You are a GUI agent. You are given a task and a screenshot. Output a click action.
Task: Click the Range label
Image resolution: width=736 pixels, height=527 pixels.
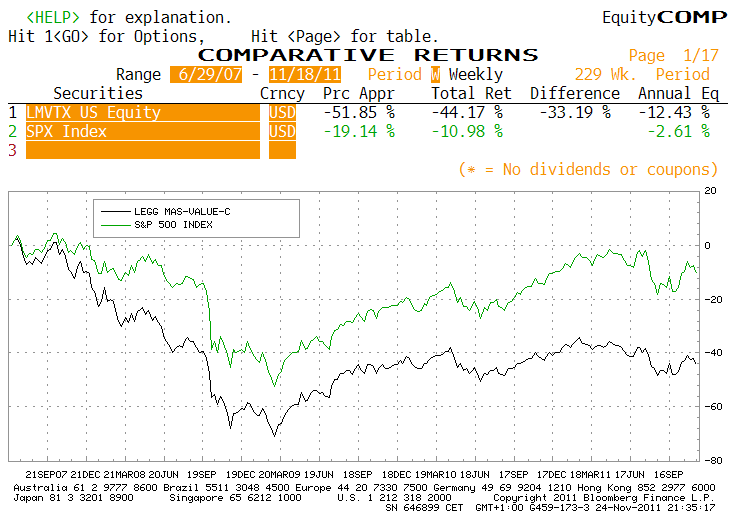[x=138, y=75]
